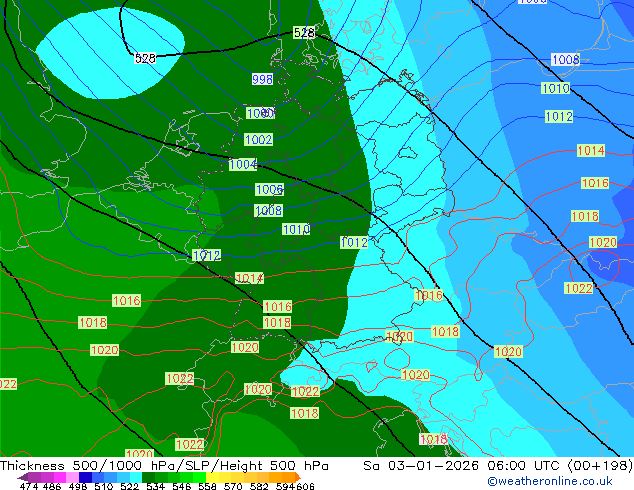Viewport: 634px width, 490px height.
Task: Select the cyan swatch in thickness legend
Action: (x=136, y=477)
